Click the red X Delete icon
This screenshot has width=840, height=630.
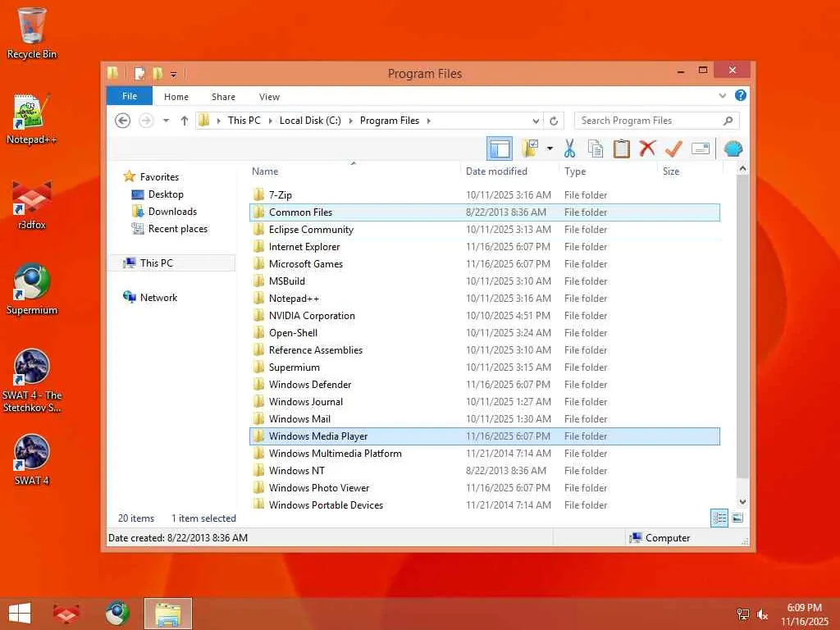pyautogui.click(x=647, y=148)
